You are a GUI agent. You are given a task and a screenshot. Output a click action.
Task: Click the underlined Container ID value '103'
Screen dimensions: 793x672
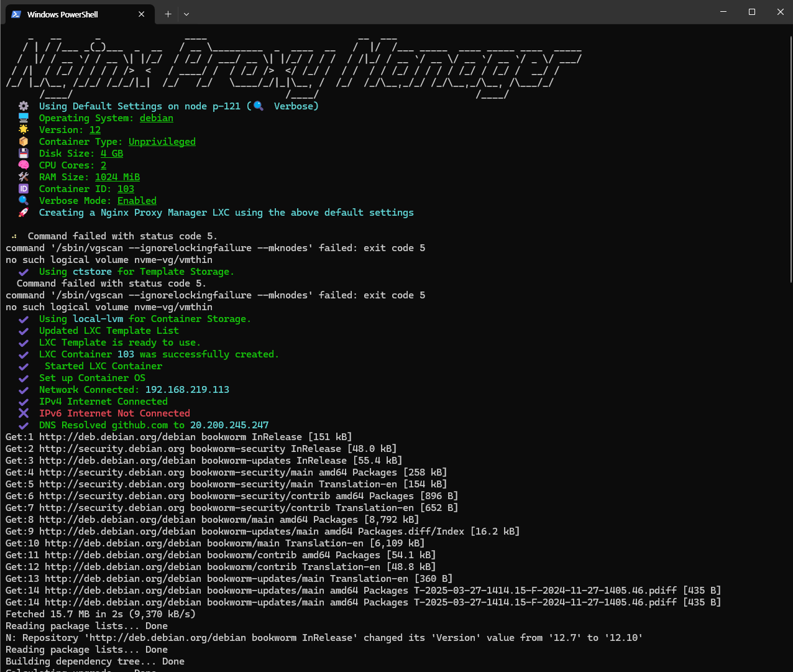click(126, 189)
